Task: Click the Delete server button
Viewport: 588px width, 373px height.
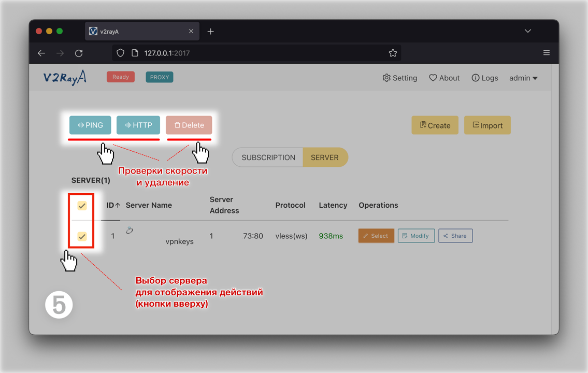Action: pos(189,125)
